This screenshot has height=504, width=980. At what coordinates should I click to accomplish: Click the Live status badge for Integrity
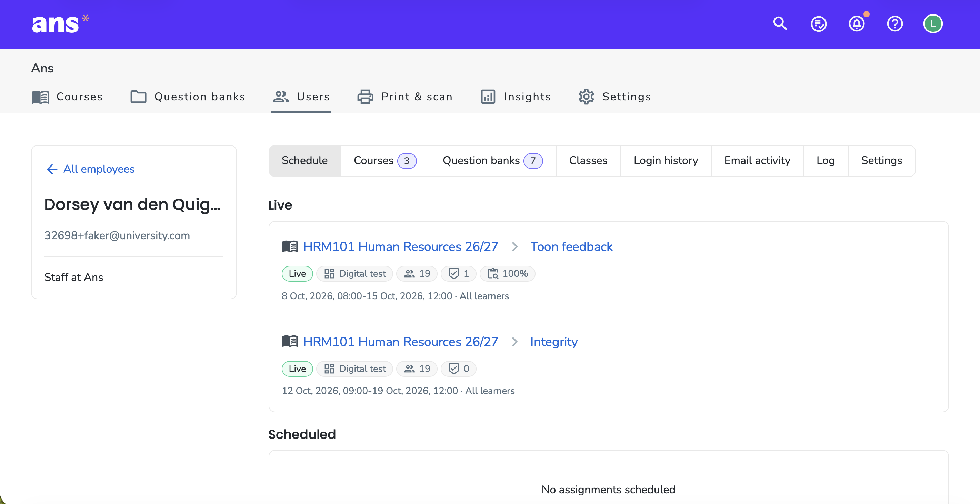tap(297, 369)
